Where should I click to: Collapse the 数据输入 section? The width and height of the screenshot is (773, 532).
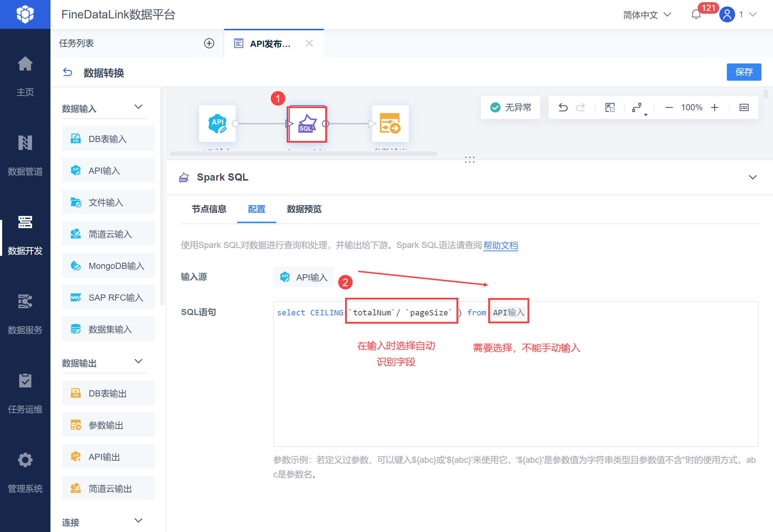[x=138, y=107]
